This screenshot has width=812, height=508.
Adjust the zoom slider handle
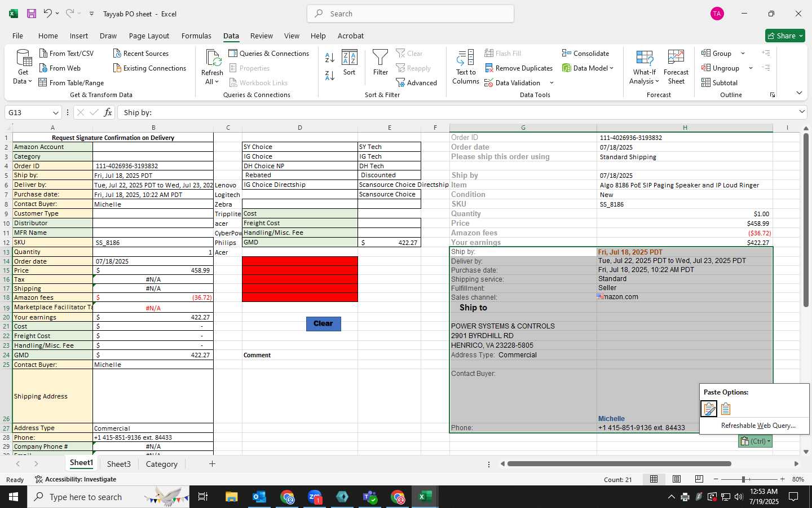coord(743,479)
